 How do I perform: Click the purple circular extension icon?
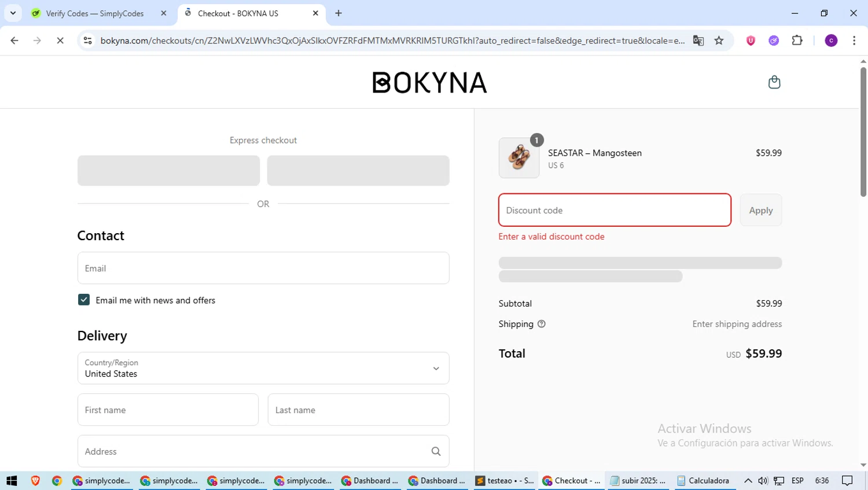click(774, 40)
